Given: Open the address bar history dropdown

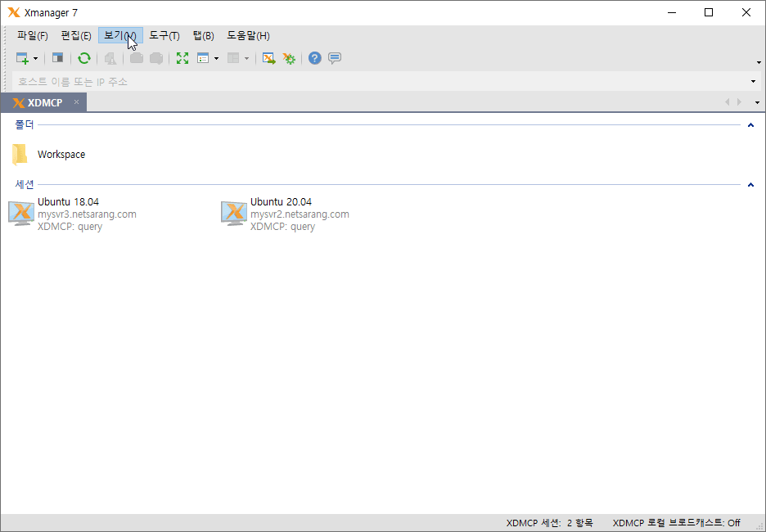Looking at the screenshot, I should [753, 82].
